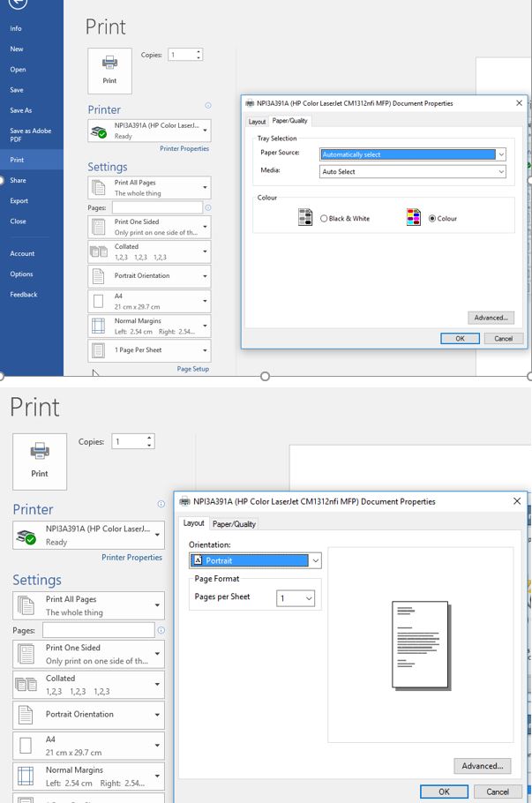Click the Colour printer icon in dialog
This screenshot has height=803, width=532.
tap(413, 217)
